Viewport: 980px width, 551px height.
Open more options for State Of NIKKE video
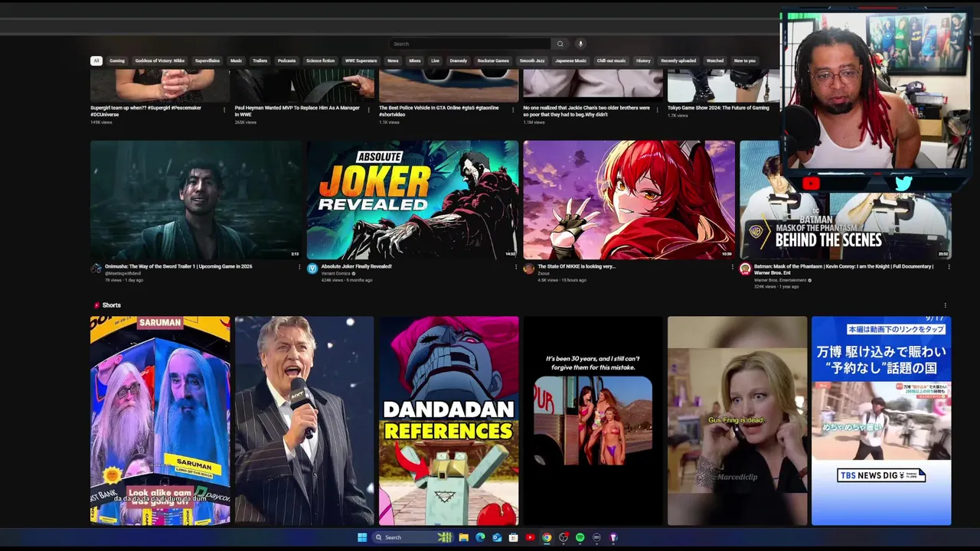733,267
